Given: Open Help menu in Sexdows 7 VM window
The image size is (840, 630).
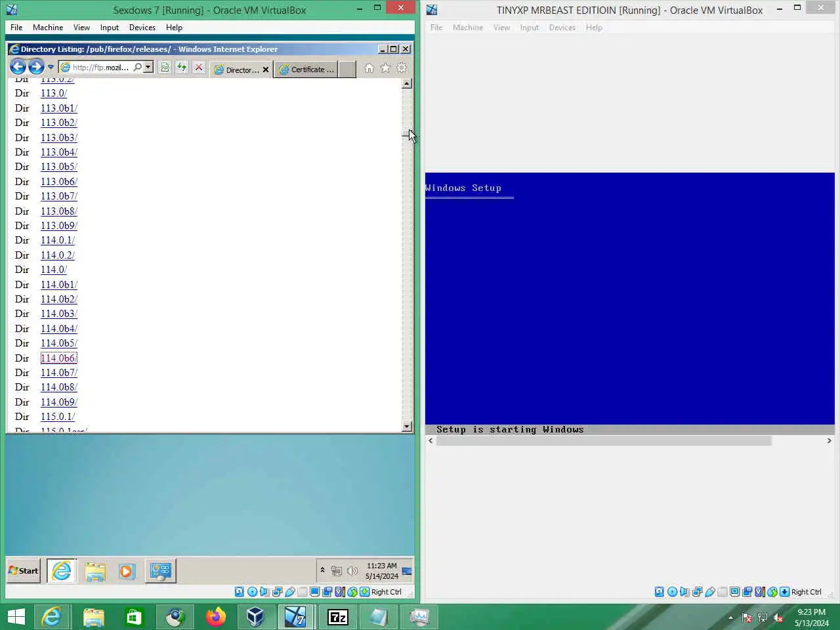Looking at the screenshot, I should (x=174, y=28).
